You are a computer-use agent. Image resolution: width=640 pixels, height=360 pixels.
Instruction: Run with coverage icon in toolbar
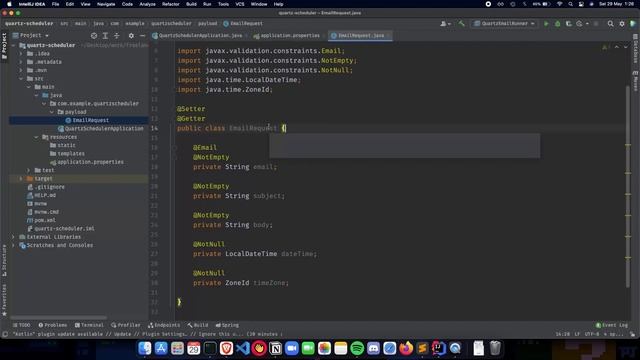[569, 24]
